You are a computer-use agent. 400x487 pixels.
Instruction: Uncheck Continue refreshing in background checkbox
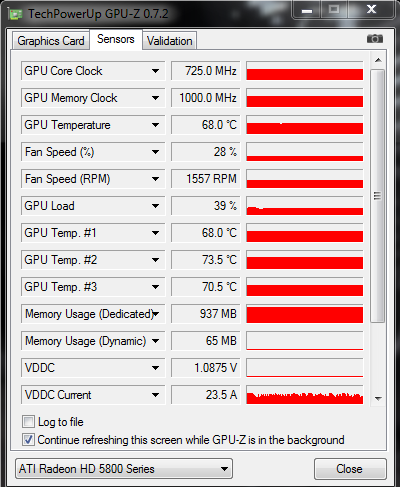(x=28, y=440)
